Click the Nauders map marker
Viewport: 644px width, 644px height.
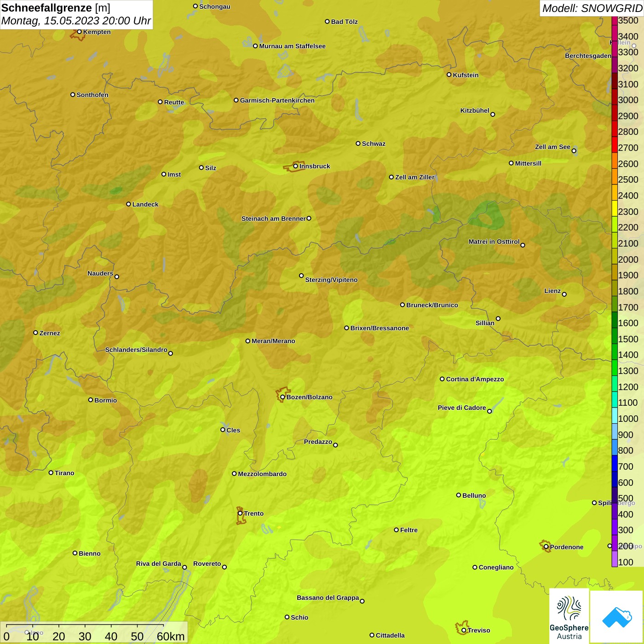click(x=117, y=276)
